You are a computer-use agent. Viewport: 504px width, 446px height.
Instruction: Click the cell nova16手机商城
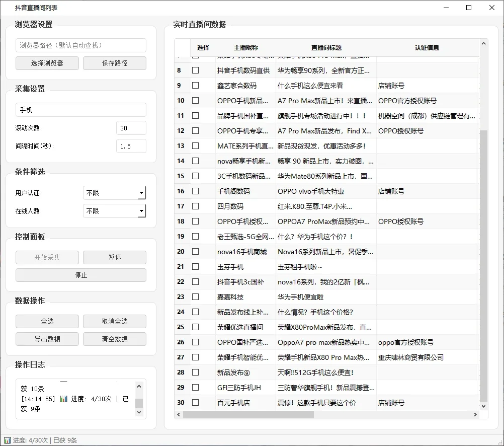245,252
